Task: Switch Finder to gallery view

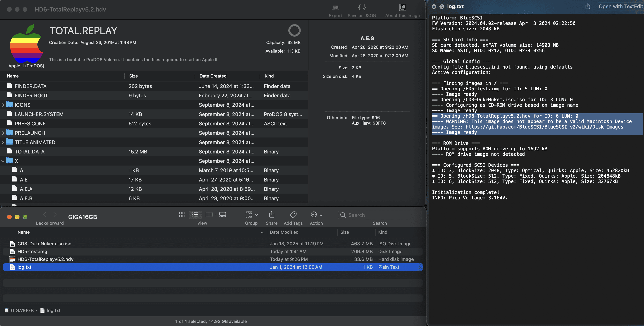Action: pos(222,214)
